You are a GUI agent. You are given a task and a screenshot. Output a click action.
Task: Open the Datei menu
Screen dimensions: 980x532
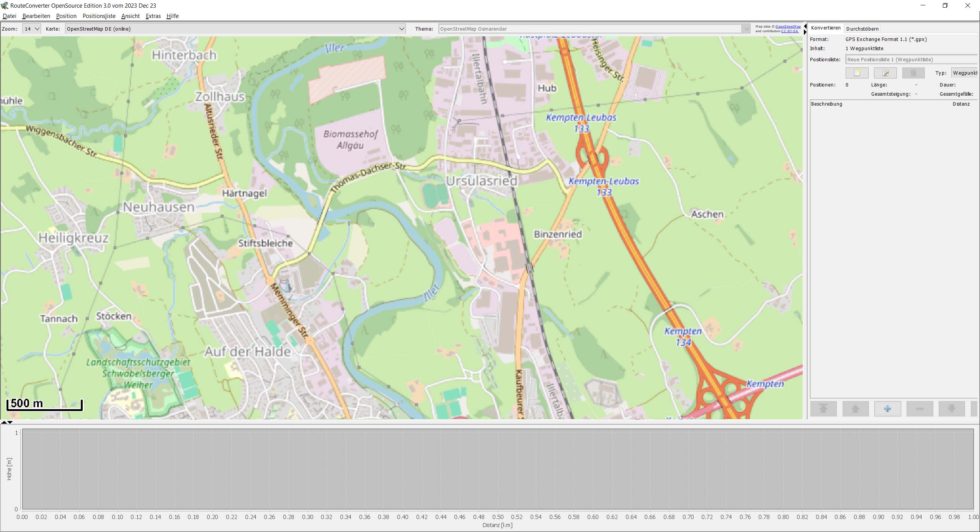click(10, 16)
